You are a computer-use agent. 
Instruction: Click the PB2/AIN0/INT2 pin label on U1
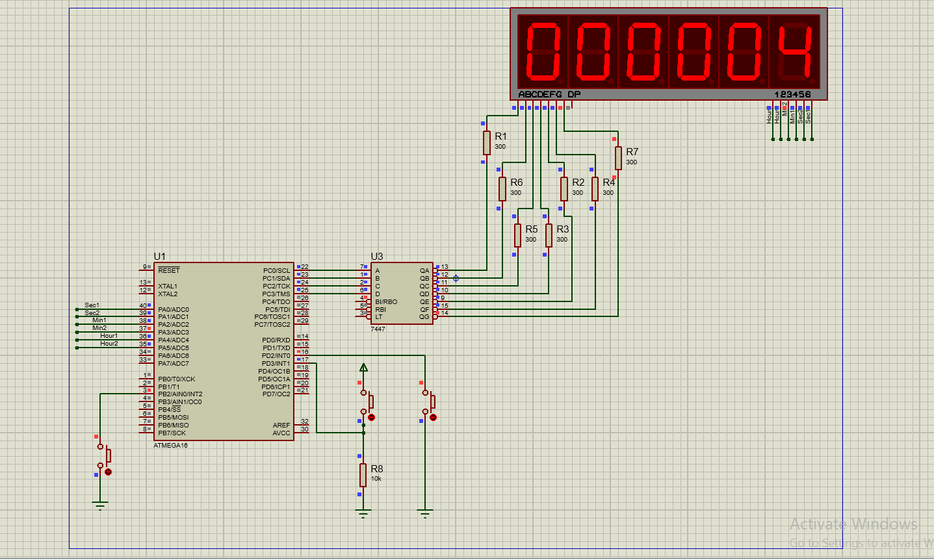click(x=180, y=394)
